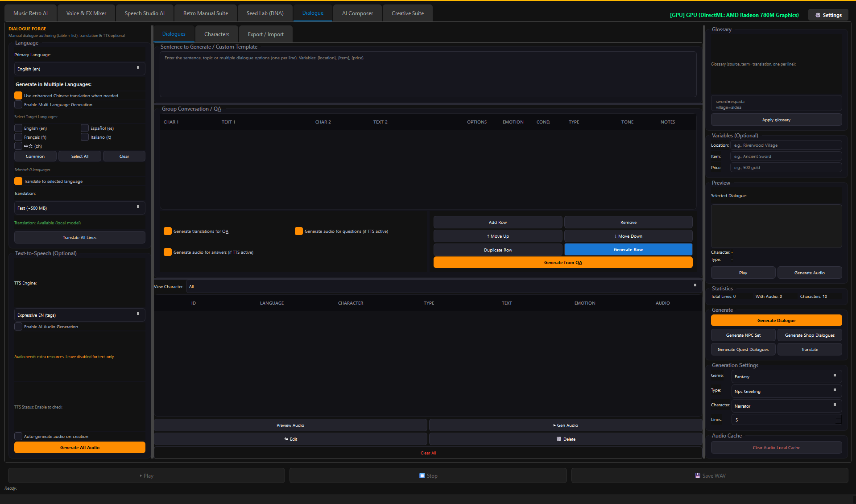Click Gen Audio with play arrow
The image size is (856, 504).
(566, 425)
